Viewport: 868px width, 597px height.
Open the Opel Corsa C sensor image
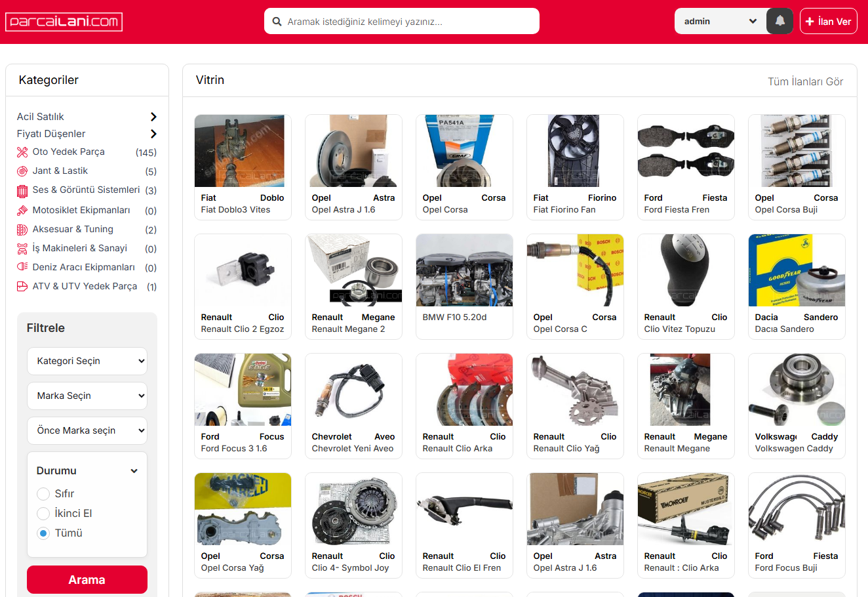575,270
